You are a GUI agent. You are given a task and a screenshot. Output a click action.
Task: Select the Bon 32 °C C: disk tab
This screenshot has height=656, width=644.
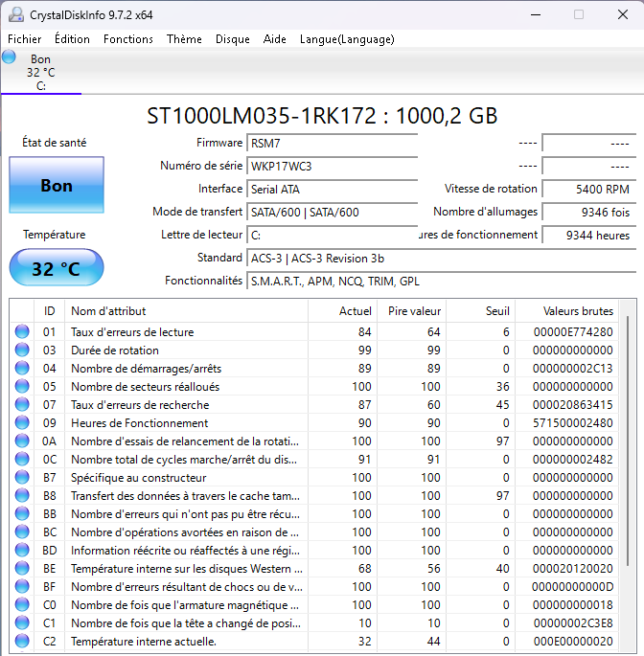pyautogui.click(x=40, y=72)
